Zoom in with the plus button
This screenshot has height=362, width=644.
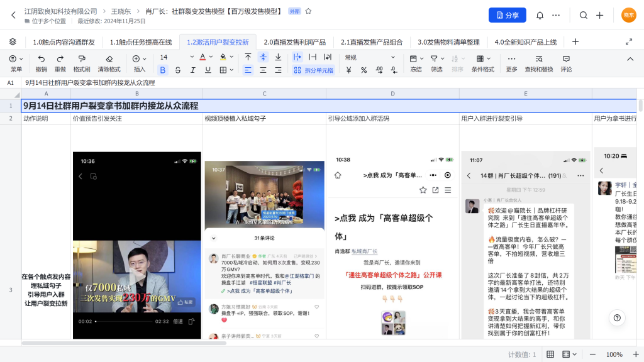636,354
